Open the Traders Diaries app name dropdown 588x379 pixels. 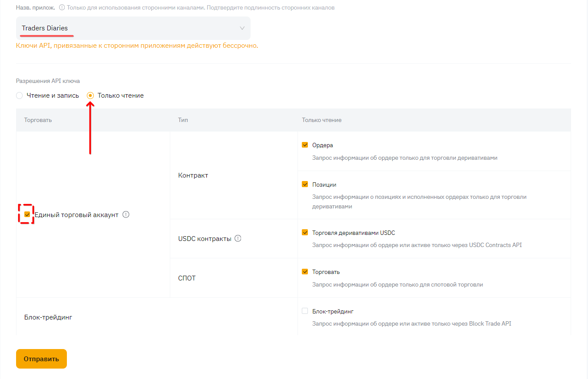pyautogui.click(x=133, y=28)
